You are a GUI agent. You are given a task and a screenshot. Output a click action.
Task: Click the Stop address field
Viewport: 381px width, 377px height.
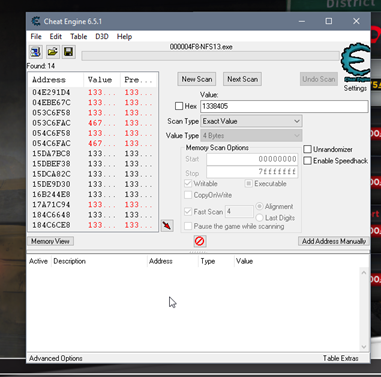pyautogui.click(x=252, y=172)
